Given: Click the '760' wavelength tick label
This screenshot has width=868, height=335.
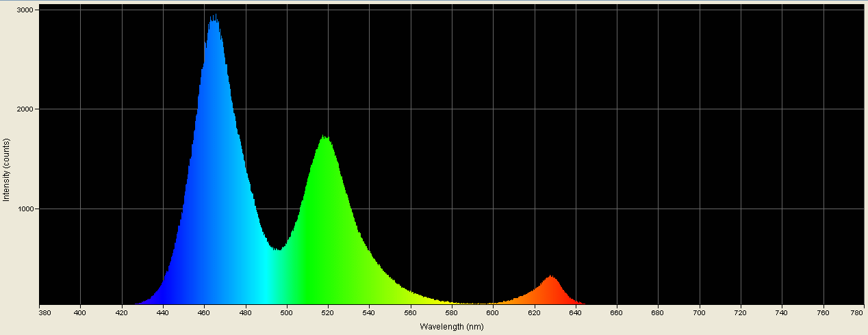Looking at the screenshot, I should (x=823, y=313).
